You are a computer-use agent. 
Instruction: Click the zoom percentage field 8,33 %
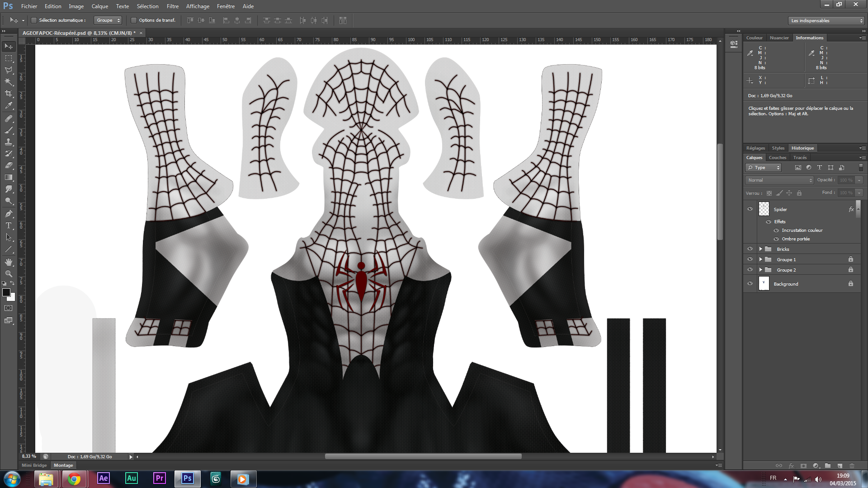[29, 456]
